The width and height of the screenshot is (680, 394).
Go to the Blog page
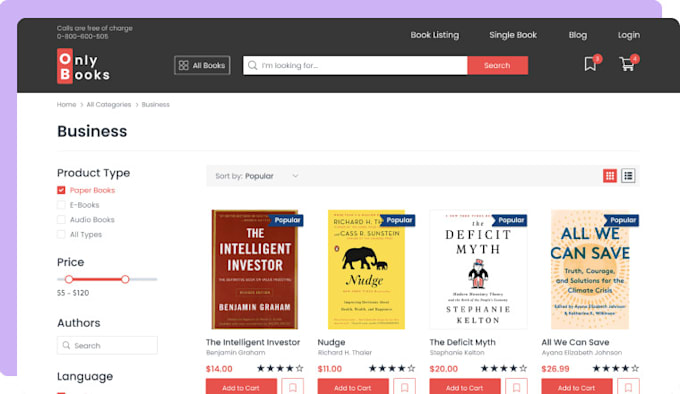[x=578, y=35]
